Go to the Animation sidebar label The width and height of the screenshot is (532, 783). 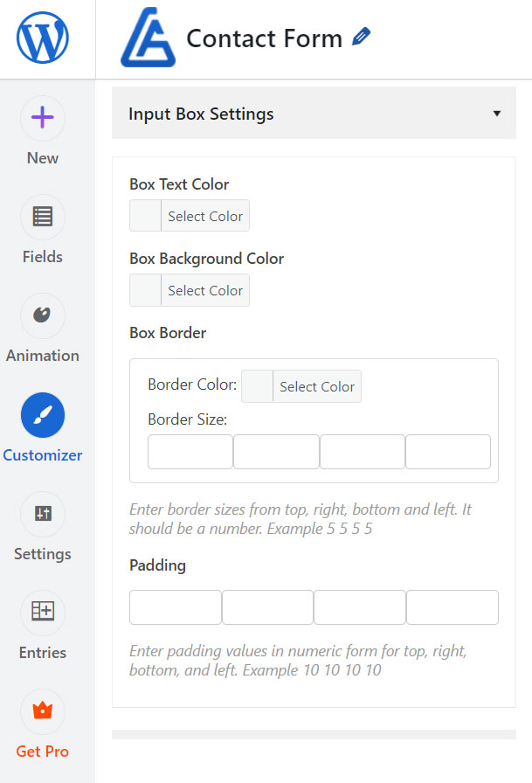click(x=43, y=356)
